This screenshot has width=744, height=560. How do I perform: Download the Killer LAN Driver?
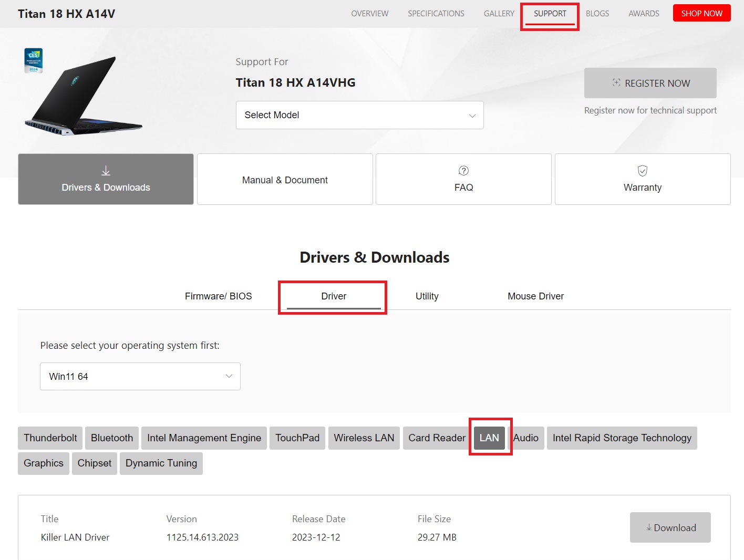click(670, 527)
